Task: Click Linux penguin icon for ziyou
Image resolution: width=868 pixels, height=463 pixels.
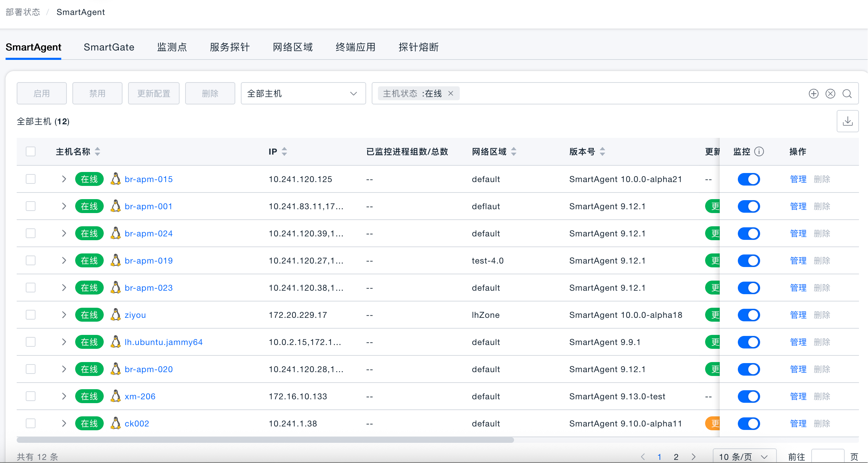Action: 115,315
